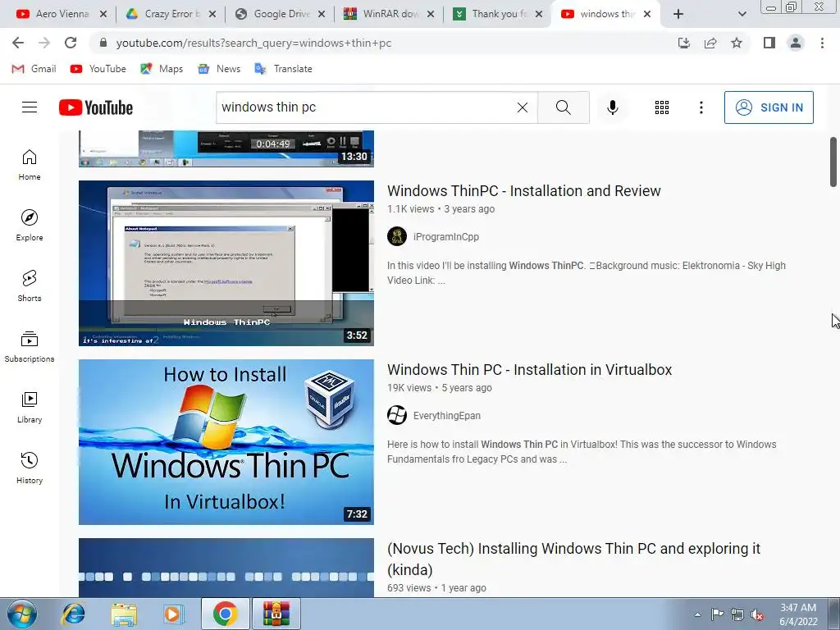This screenshot has width=840, height=630.
Task: Open the Chrome profile avatar menu
Action: click(796, 43)
